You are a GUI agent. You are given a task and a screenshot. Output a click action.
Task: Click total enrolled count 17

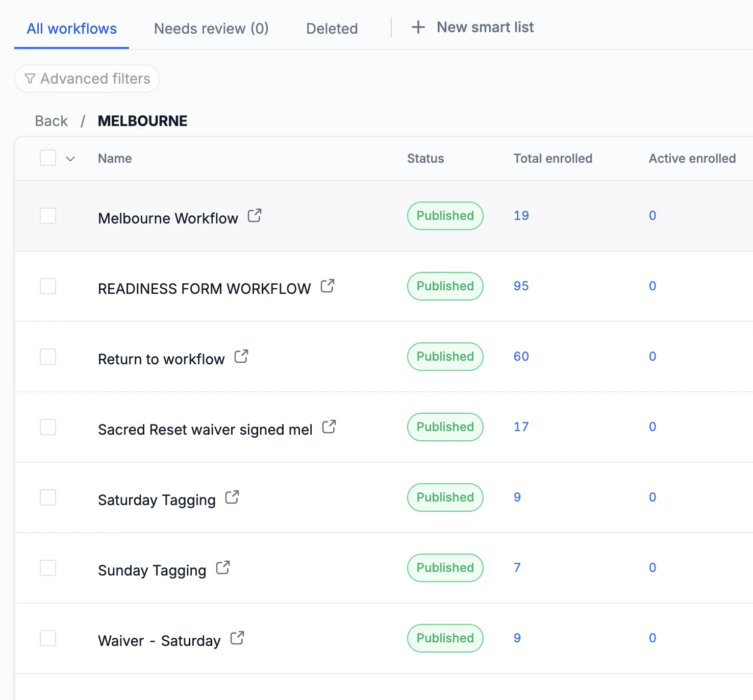tap(521, 427)
